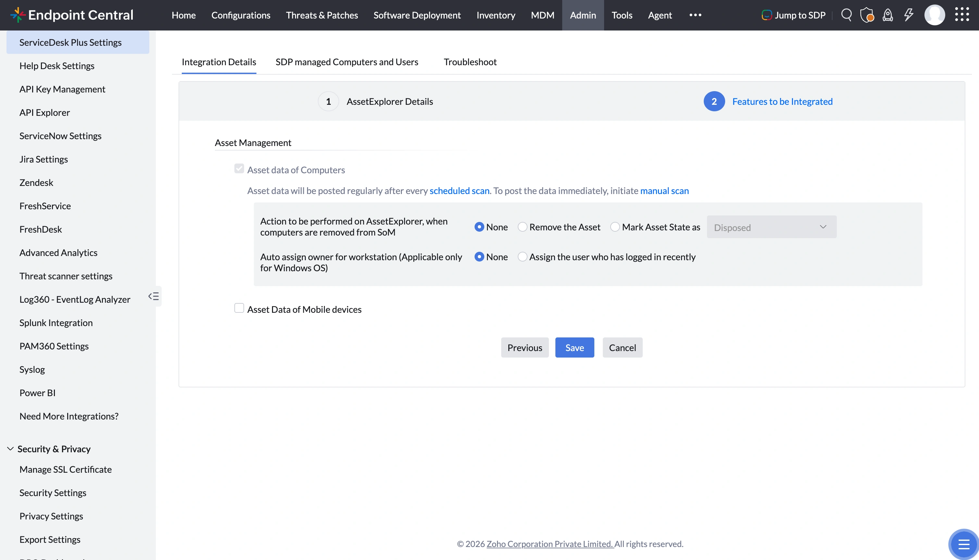Click the Save button
Image resolution: width=979 pixels, height=560 pixels.
575,347
